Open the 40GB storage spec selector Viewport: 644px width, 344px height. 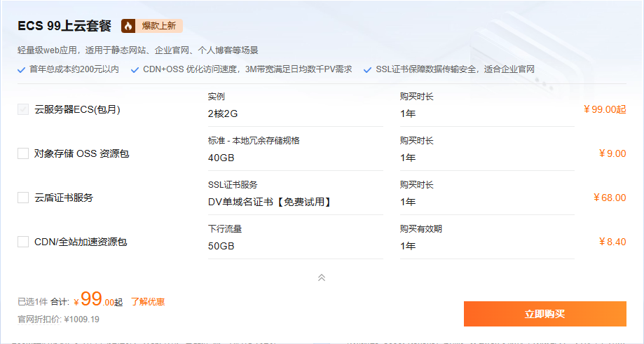(295, 158)
